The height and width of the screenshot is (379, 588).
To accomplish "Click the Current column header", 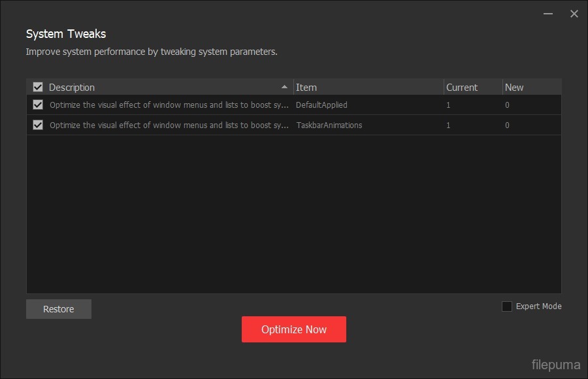I will tap(462, 88).
